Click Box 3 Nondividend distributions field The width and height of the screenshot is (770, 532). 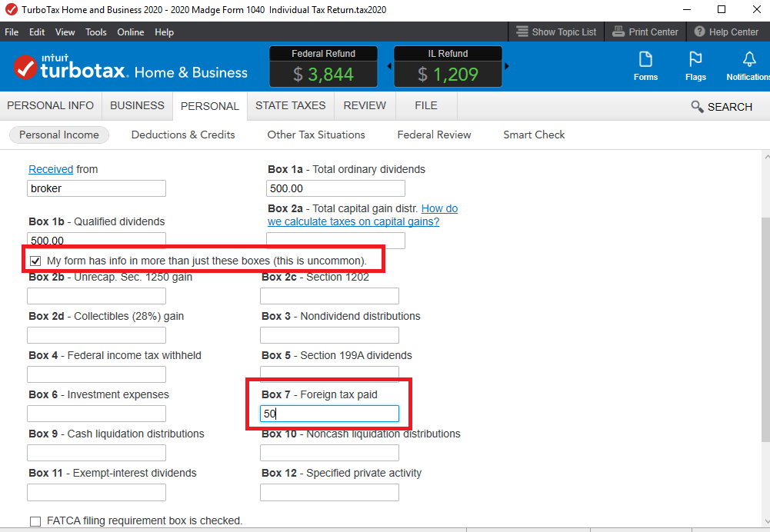pos(329,335)
